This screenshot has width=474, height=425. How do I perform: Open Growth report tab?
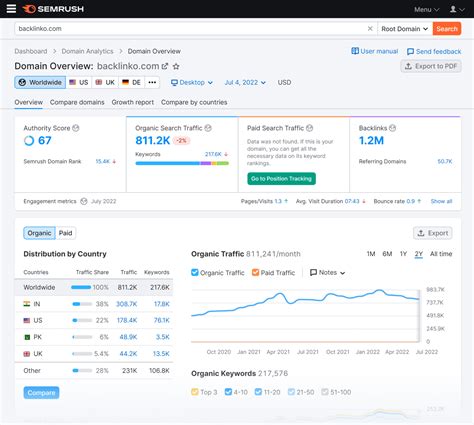[133, 102]
